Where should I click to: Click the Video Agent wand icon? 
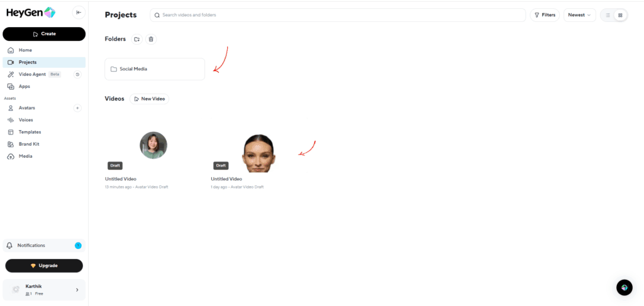tap(11, 75)
